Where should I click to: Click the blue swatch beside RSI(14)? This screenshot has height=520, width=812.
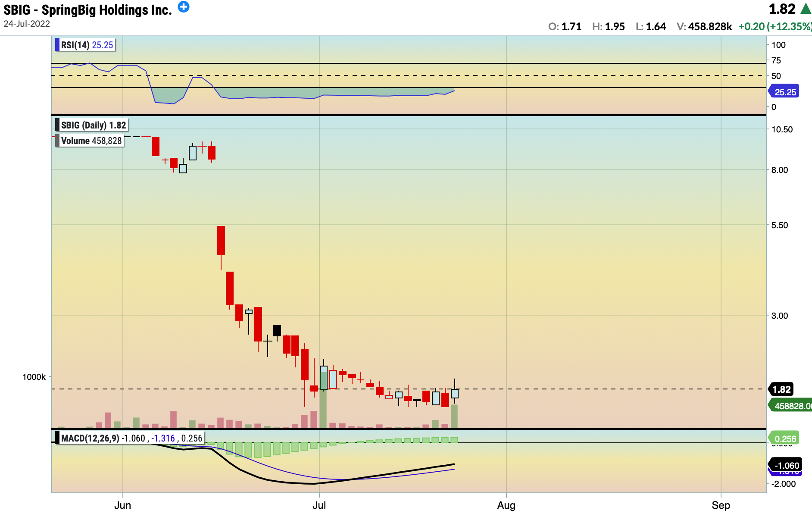[x=57, y=45]
